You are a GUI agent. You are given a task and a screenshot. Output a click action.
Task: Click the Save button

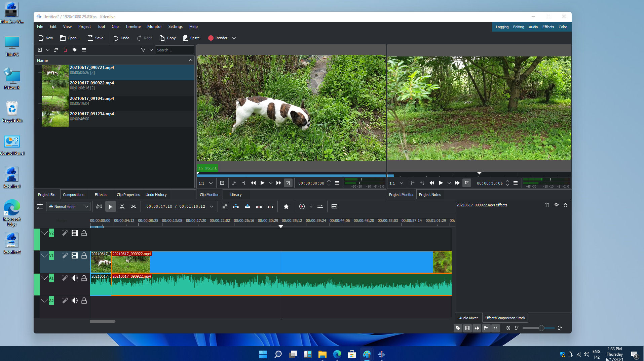pos(95,38)
